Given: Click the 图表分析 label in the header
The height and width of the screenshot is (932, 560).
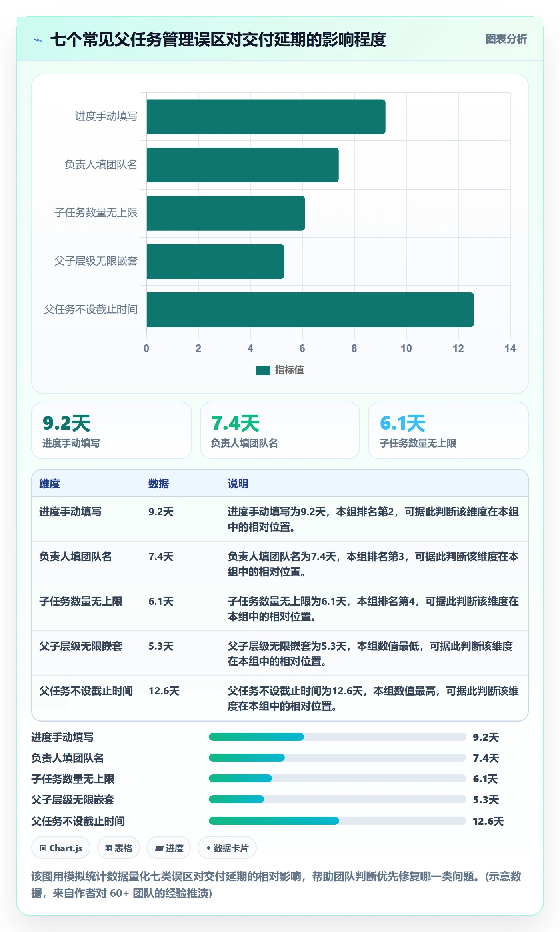Looking at the screenshot, I should coord(506,39).
